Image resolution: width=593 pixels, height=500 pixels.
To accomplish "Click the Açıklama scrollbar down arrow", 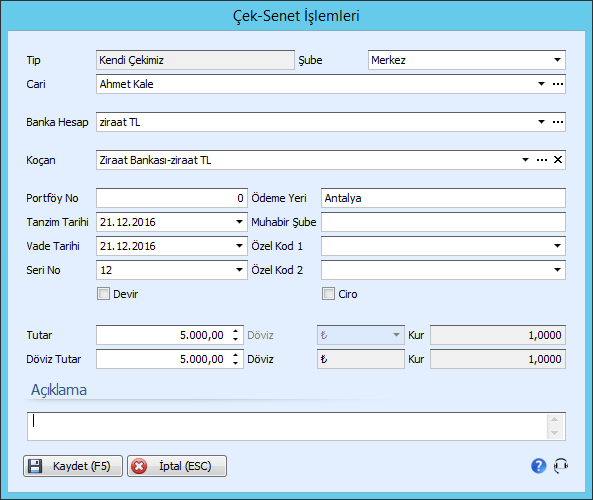I will point(554,433).
